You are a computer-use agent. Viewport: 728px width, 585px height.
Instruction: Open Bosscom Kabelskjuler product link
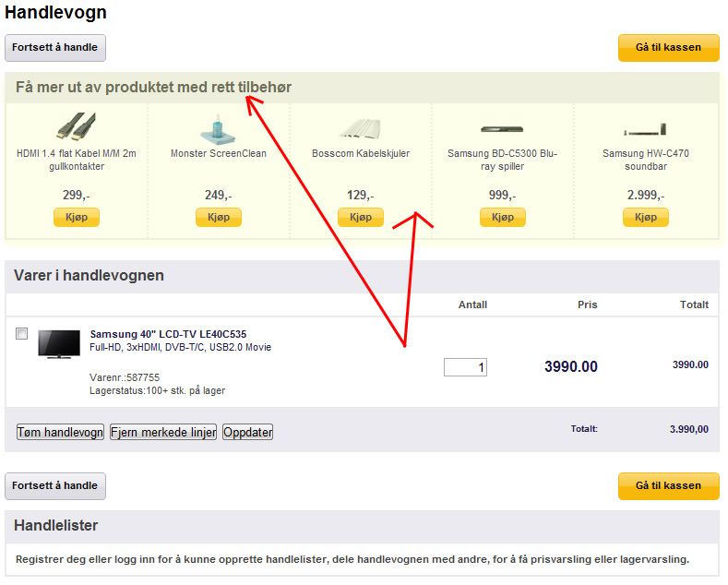click(361, 154)
